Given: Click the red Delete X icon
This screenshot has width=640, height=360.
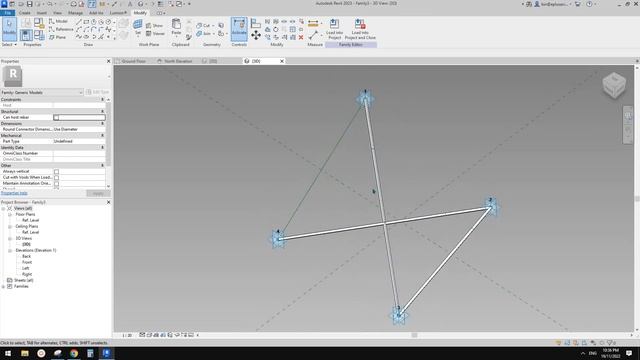Looking at the screenshot, I should 301,37.
